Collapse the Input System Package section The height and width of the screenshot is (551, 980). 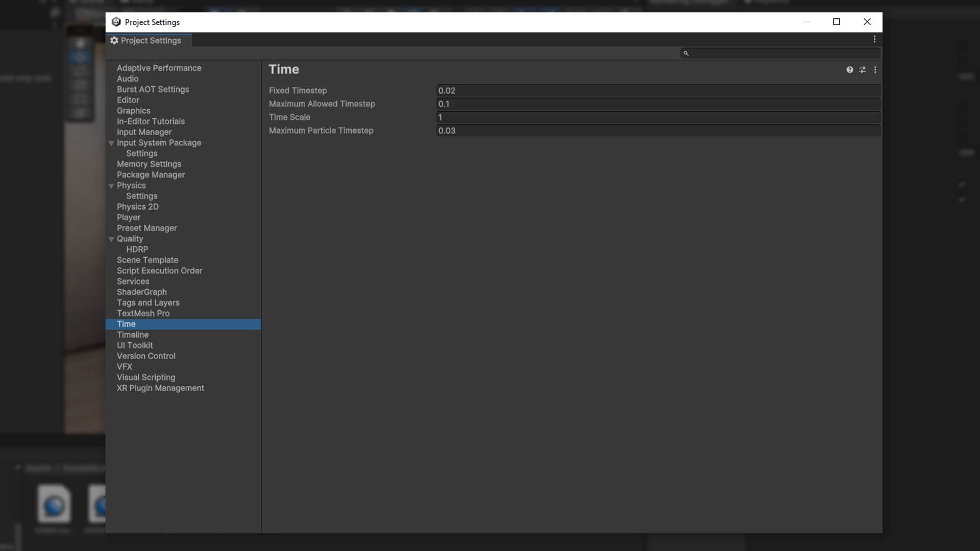(x=111, y=143)
